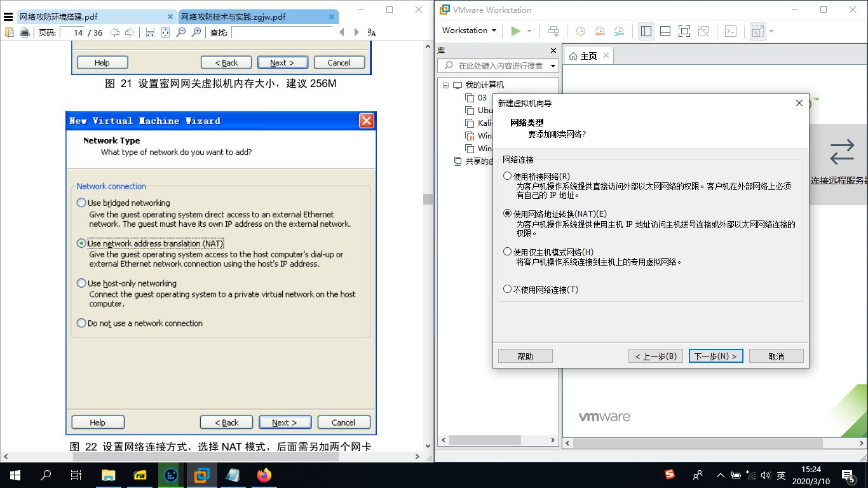Close the 网络攻防技术与实践.zgjw.pdf tab
This screenshot has height=488, width=868.
(x=333, y=17)
